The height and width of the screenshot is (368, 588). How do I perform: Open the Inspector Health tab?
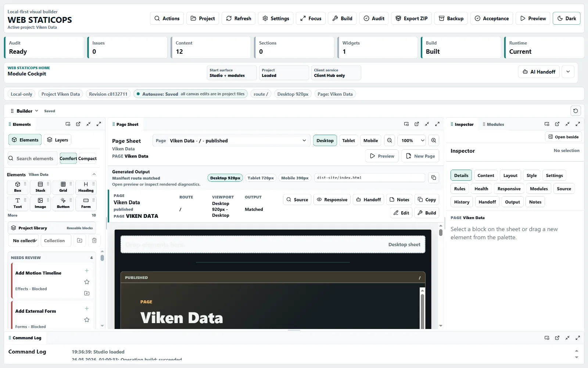click(x=481, y=189)
